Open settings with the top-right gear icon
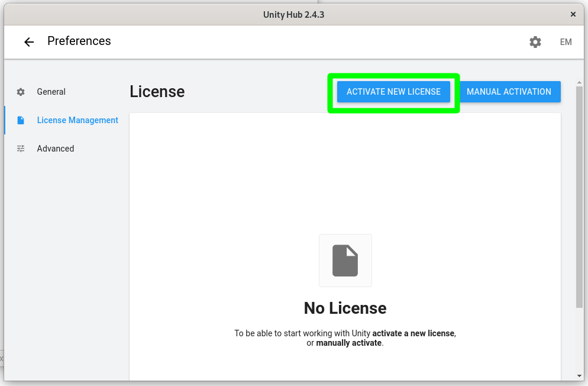588x386 pixels. 535,42
